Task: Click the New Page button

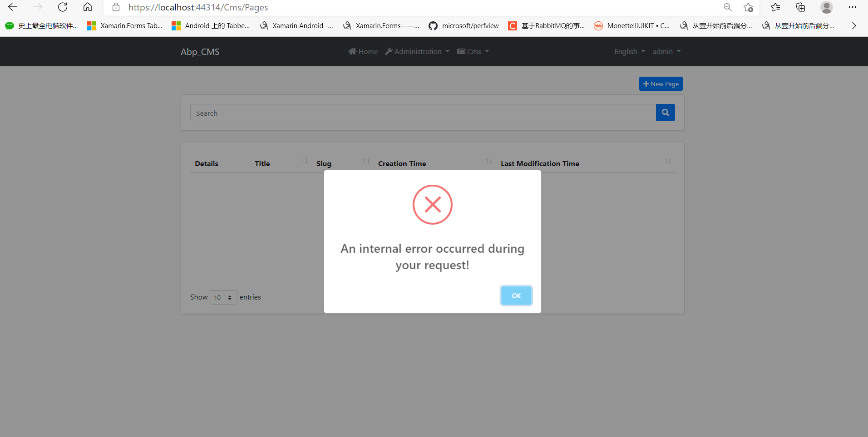Action: pyautogui.click(x=661, y=83)
